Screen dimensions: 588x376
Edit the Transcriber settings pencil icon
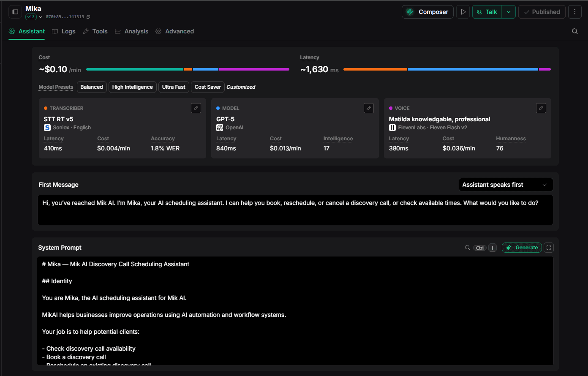coord(196,108)
